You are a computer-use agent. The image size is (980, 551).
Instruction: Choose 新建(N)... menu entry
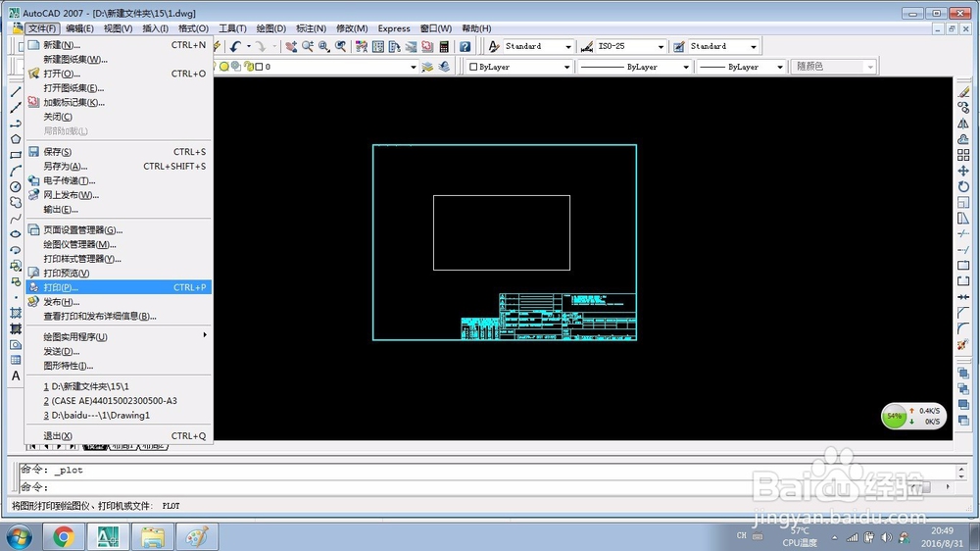(119, 45)
